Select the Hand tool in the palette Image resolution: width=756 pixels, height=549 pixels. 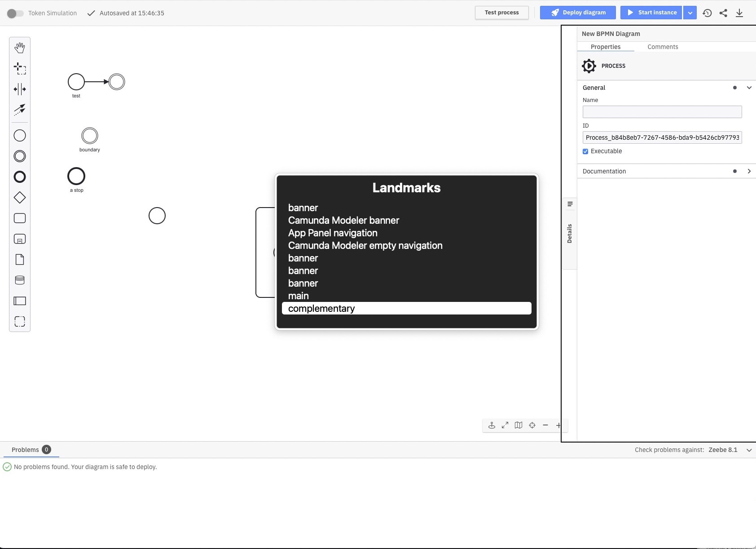20,47
